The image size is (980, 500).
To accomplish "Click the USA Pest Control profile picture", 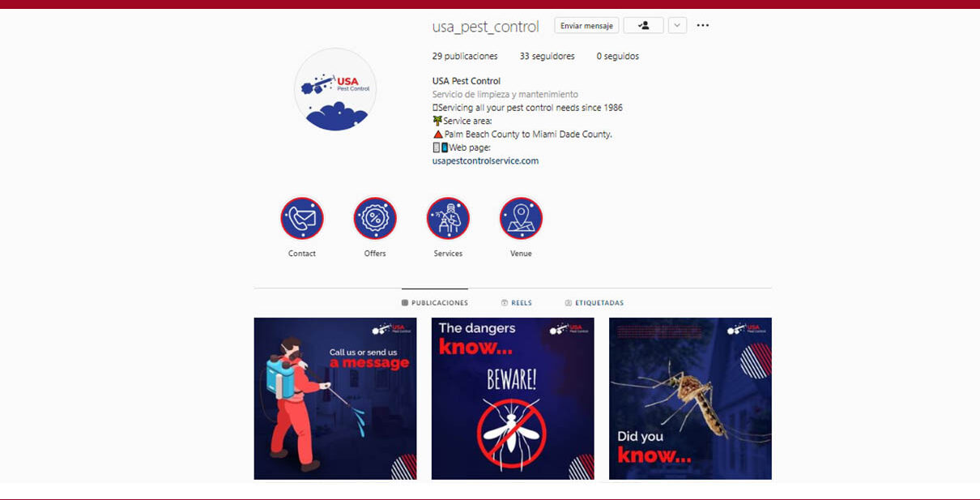I will (335, 89).
